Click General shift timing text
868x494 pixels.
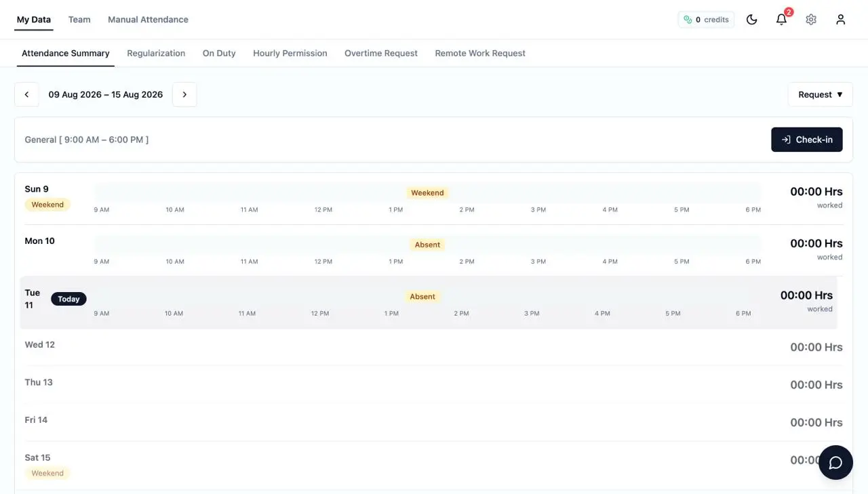pos(87,140)
